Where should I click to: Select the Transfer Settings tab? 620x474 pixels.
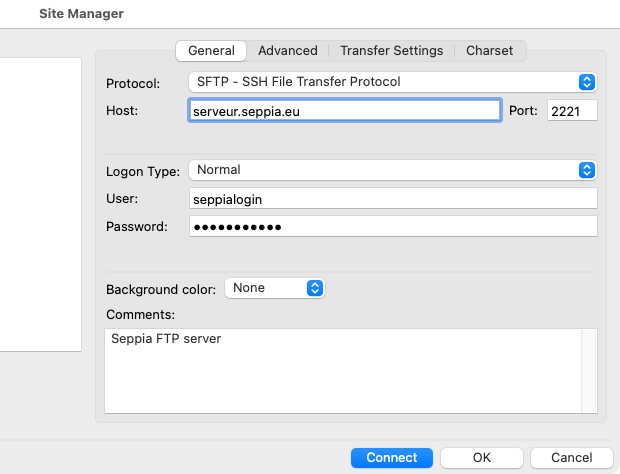[x=391, y=50]
